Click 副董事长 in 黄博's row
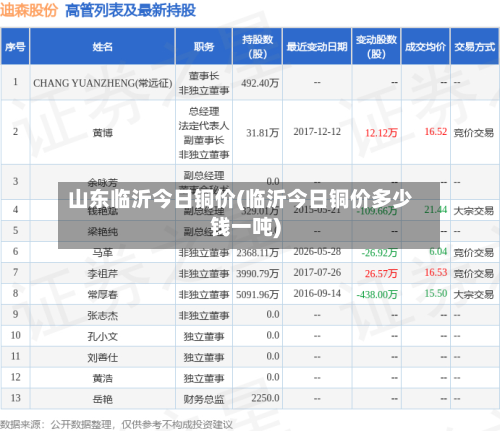Viewport: 500px width, 431px height. click(x=204, y=140)
